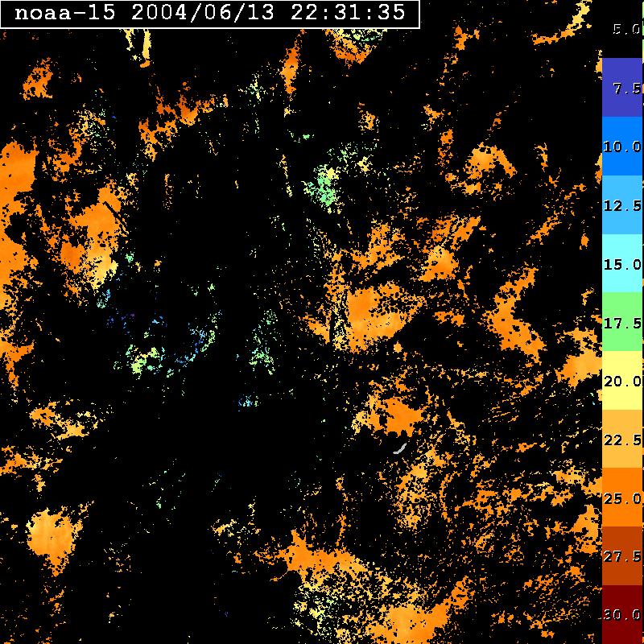
Task: Click the "noaa-15" satellite name in the header
Action: click(61, 14)
